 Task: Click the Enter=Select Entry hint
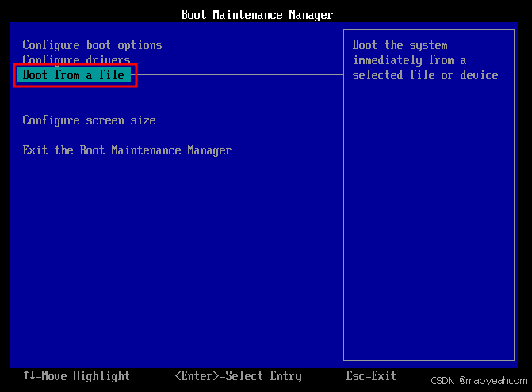(x=238, y=375)
